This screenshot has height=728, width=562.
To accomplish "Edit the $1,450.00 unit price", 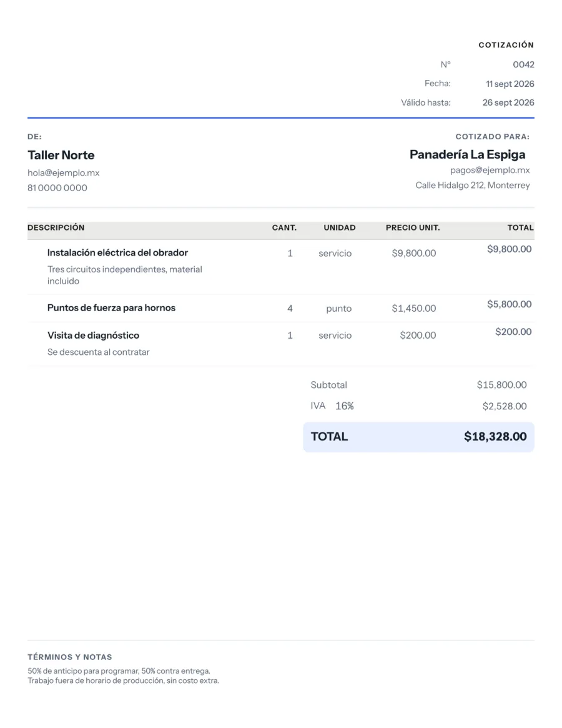I will tap(413, 308).
